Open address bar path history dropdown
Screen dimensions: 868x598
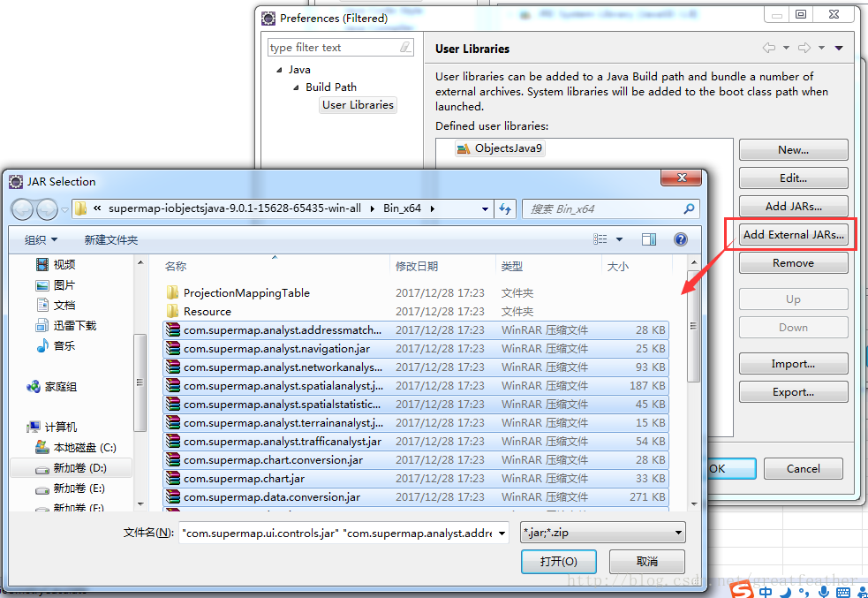pyautogui.click(x=485, y=208)
